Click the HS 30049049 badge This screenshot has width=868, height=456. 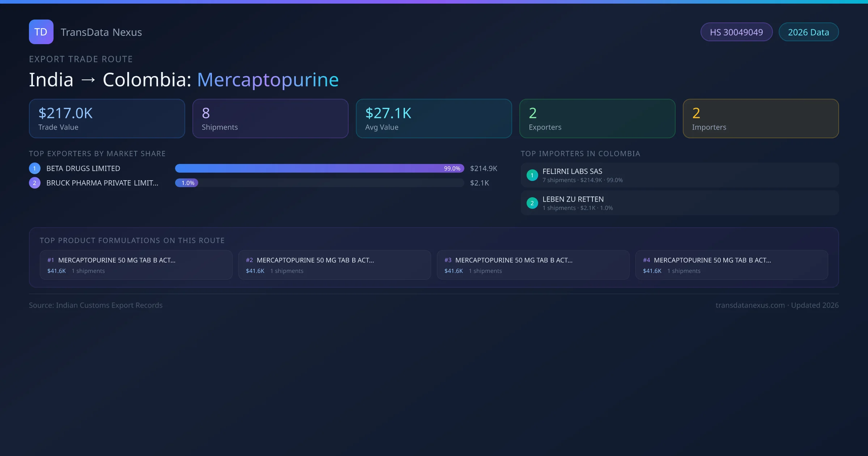tap(736, 32)
